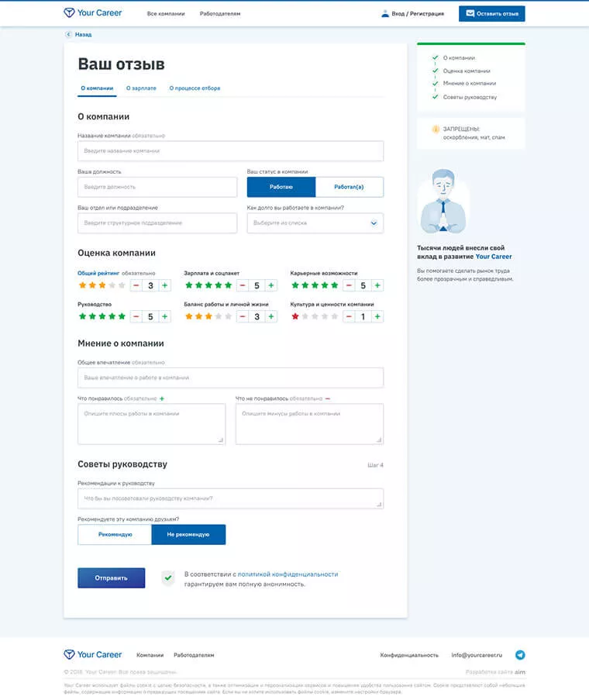Screen dimensions: 589x700
Task: Open the политикой конфиденциальности link
Action: tap(288, 574)
